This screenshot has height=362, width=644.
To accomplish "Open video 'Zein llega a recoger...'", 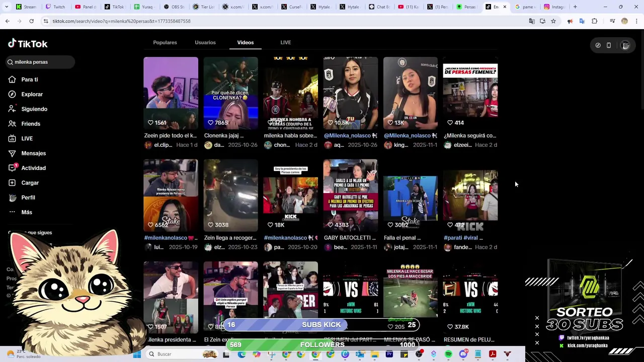I will [230, 195].
